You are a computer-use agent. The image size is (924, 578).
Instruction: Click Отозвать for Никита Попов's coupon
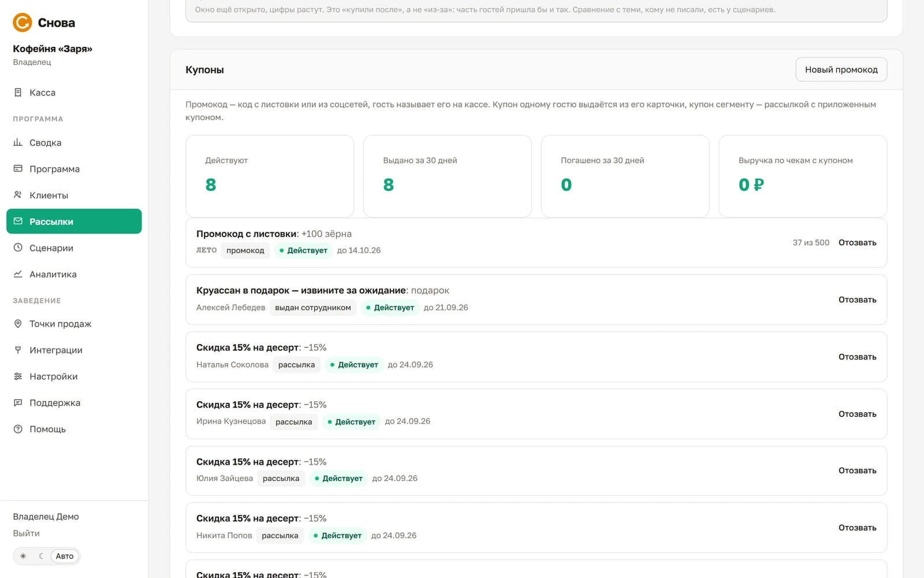(857, 528)
